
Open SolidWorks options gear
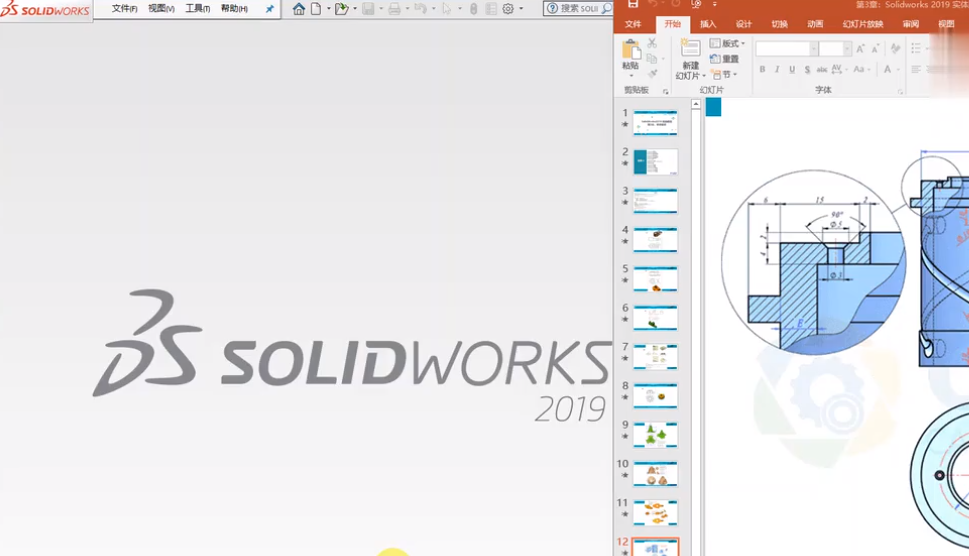[x=508, y=9]
